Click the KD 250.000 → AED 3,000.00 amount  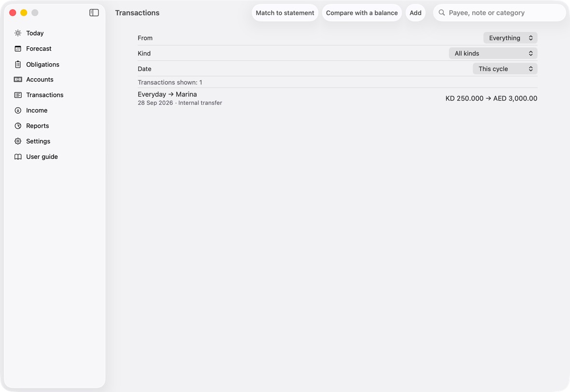491,98
